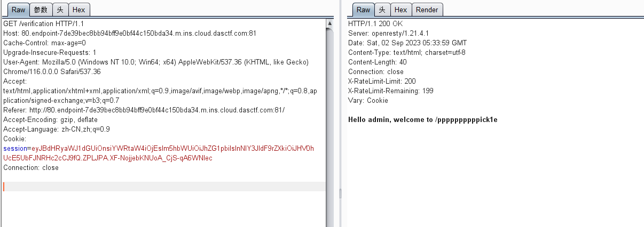This screenshot has width=644, height=227.
Task: Click the divider handle between request and response
Action: pos(340,192)
